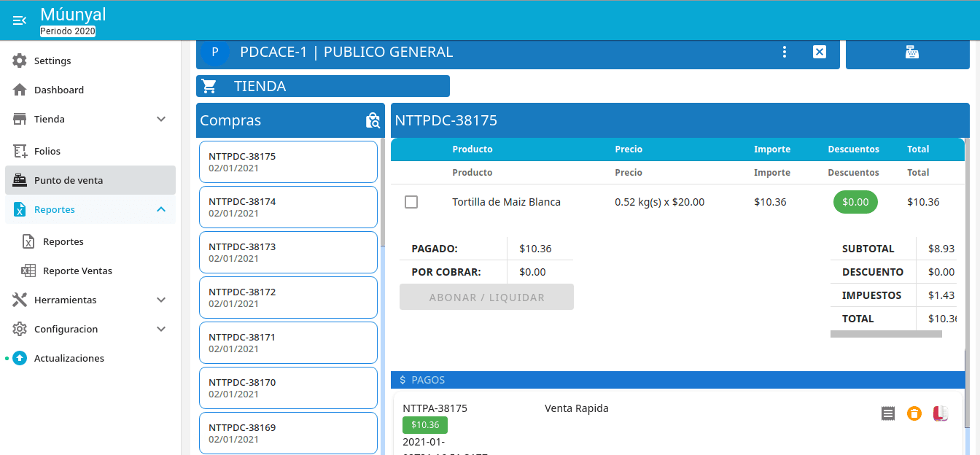Click the PDCACE-1 | PUBLICO GENERAL title
The width and height of the screenshot is (980, 455).
346,52
